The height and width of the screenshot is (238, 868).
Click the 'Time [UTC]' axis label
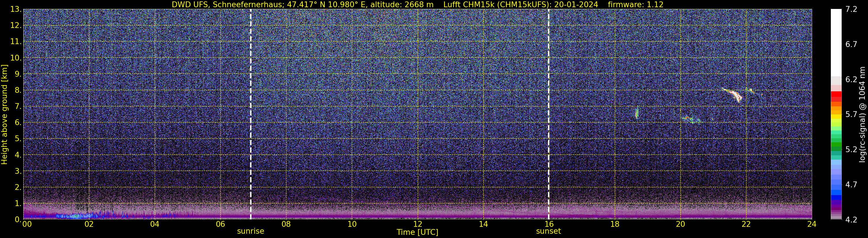pyautogui.click(x=417, y=232)
